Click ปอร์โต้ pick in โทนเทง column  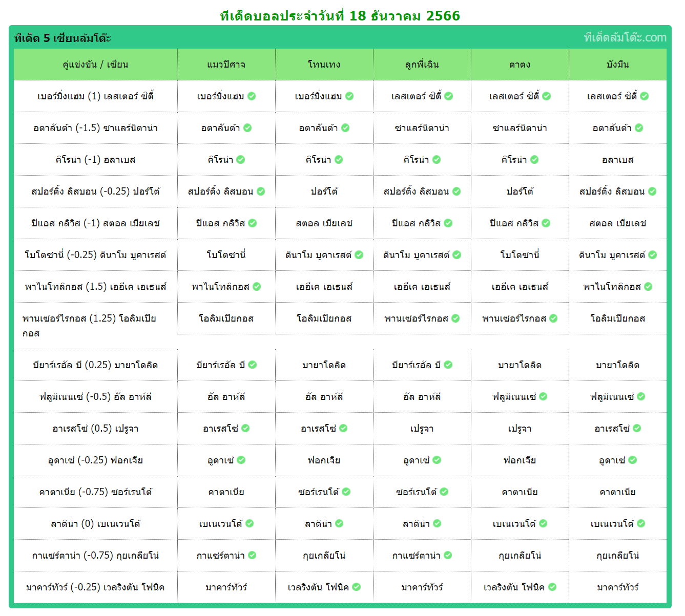coord(324,192)
